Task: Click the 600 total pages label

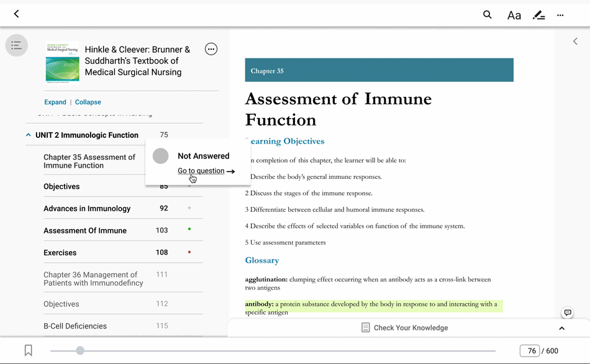Action: [x=552, y=351]
